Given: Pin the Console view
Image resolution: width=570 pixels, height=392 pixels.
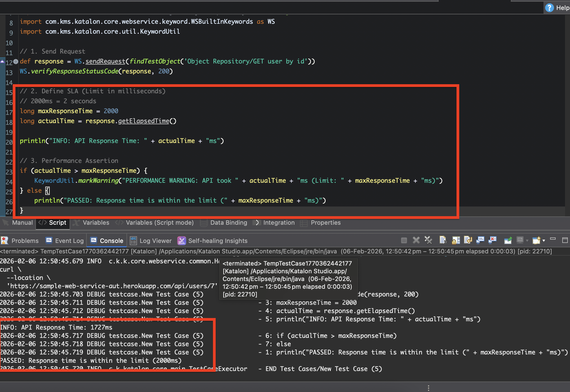Looking at the screenshot, I should [508, 240].
